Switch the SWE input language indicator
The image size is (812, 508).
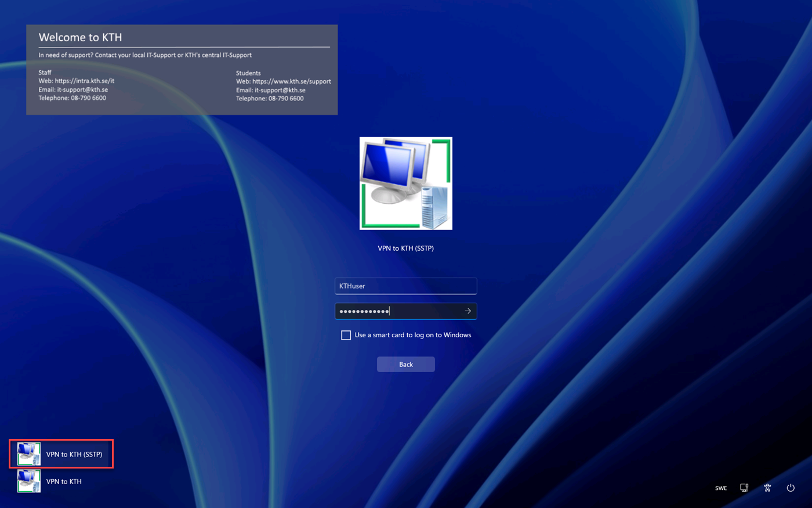(x=721, y=488)
